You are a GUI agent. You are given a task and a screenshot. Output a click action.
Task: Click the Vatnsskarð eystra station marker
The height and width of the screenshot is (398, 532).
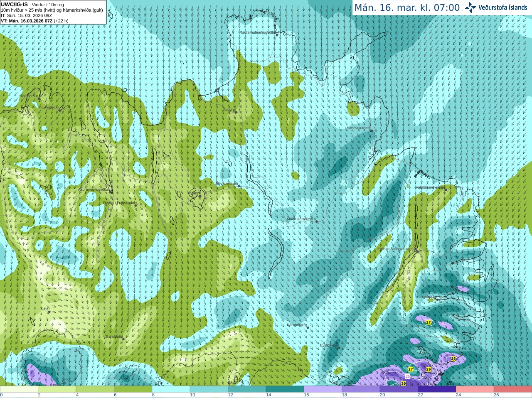click(x=446, y=189)
